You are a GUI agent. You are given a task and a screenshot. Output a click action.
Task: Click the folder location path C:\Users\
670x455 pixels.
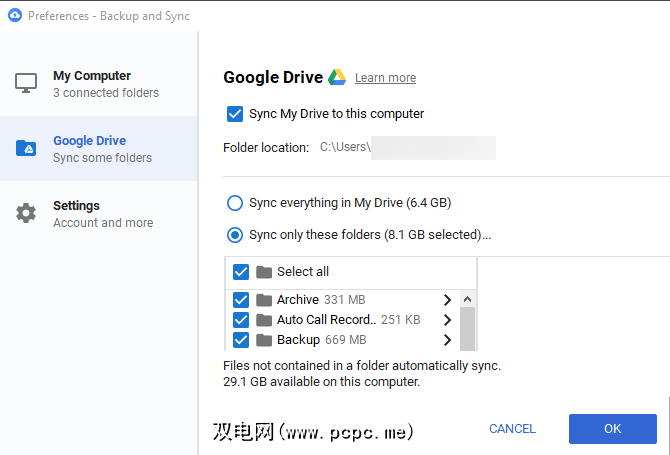pyautogui.click(x=345, y=147)
